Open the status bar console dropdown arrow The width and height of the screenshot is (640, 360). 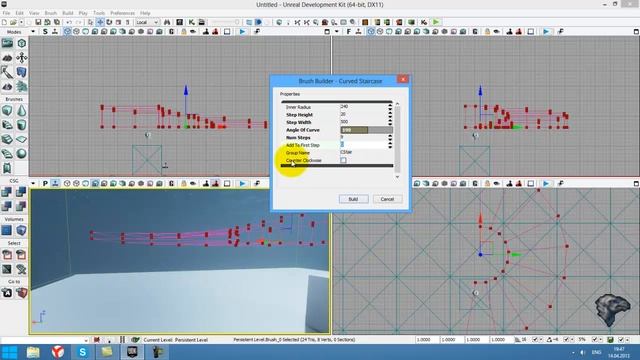pos(86,340)
